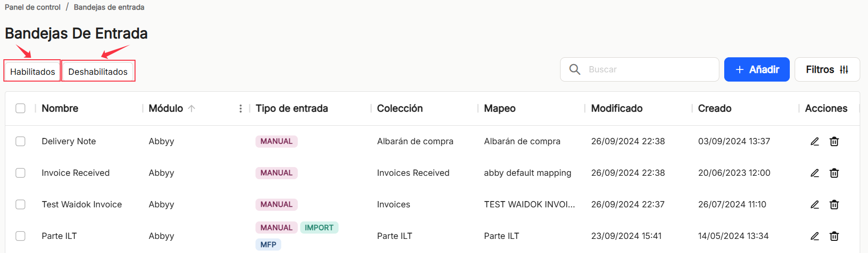The width and height of the screenshot is (868, 253).
Task: Tick the Parte ILT row checkbox
Action: (x=20, y=236)
